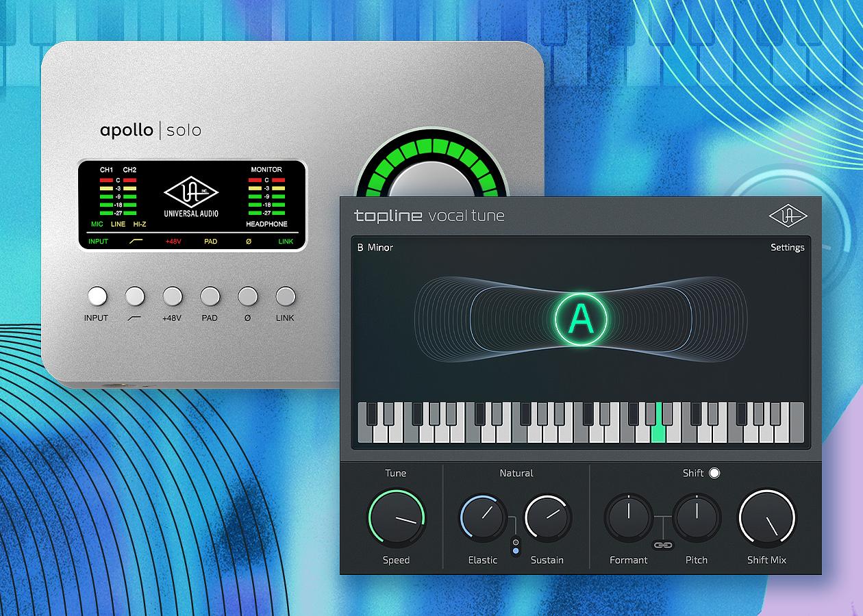Click the Elastic knob
This screenshot has height=616, width=863.
(483, 517)
